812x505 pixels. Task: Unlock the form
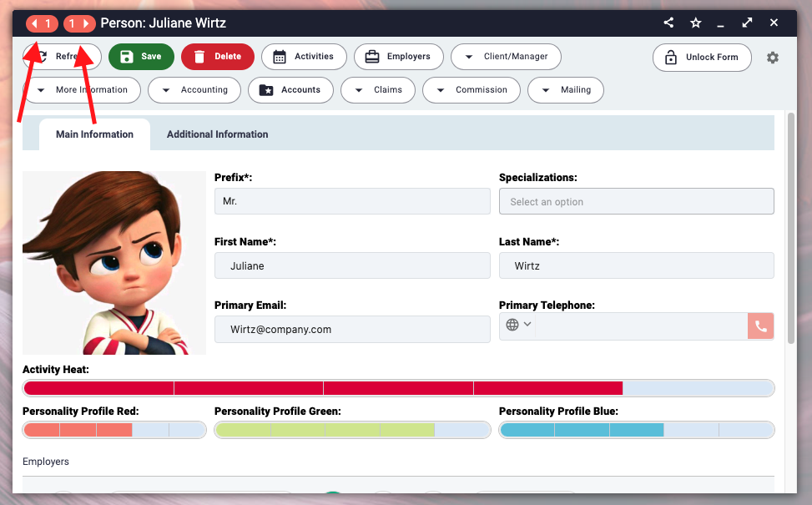tap(702, 57)
